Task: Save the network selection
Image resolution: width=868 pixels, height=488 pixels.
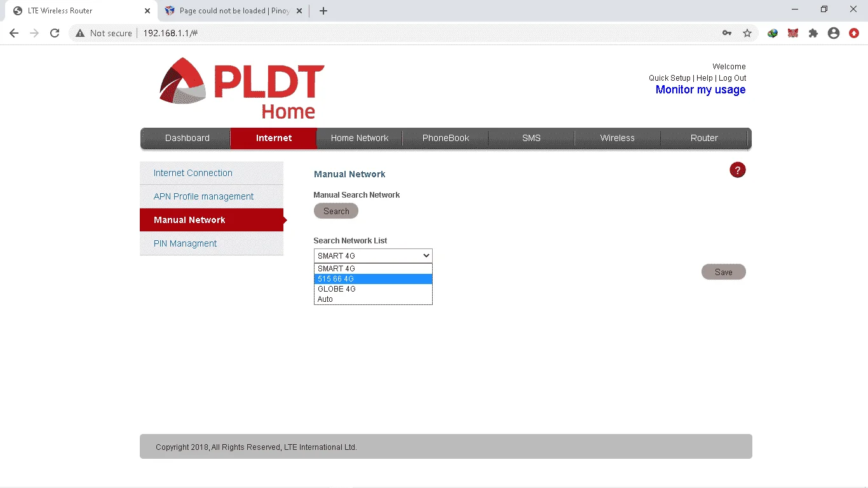Action: point(724,272)
